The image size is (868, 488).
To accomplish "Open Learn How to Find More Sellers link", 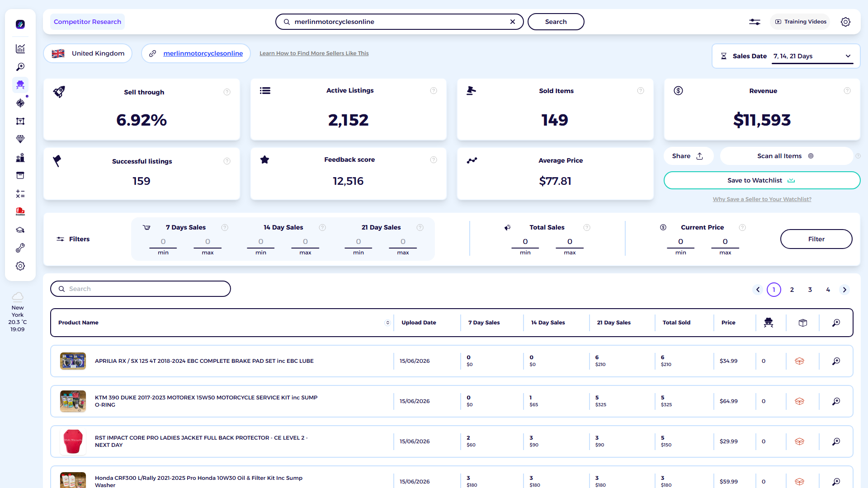I will point(314,53).
